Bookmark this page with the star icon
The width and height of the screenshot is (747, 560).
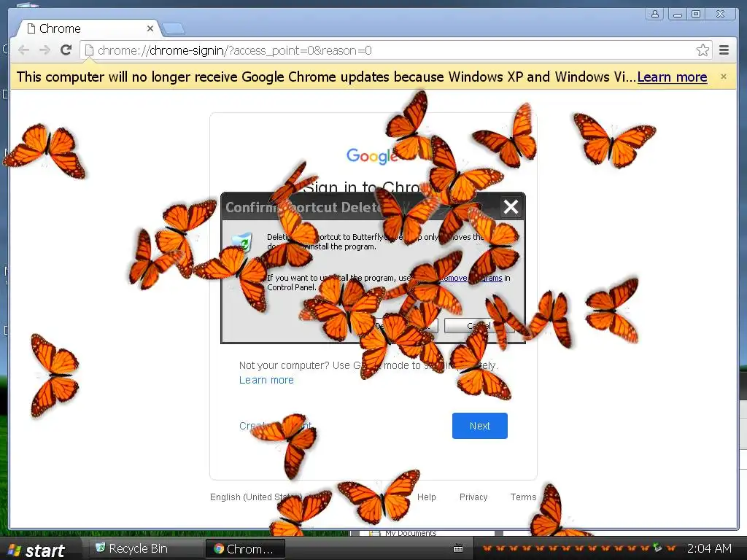pyautogui.click(x=703, y=50)
